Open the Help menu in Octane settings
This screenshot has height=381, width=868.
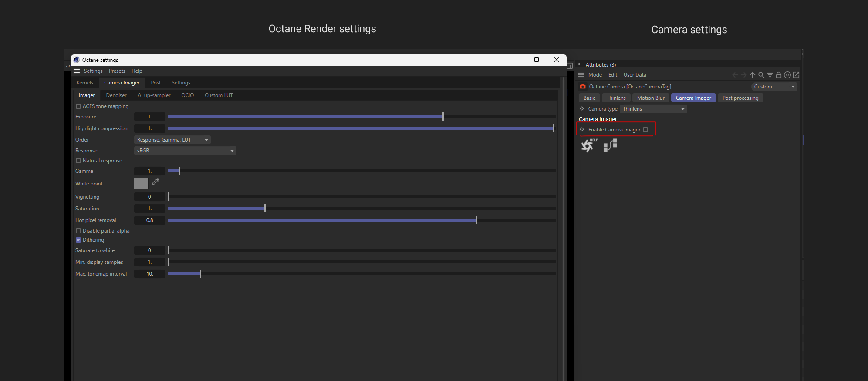137,71
